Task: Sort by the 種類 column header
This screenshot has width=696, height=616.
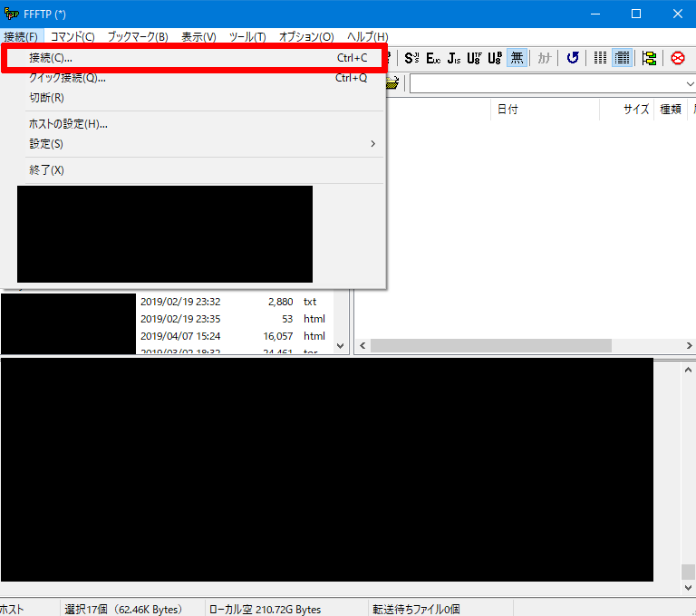Action: 671,110
